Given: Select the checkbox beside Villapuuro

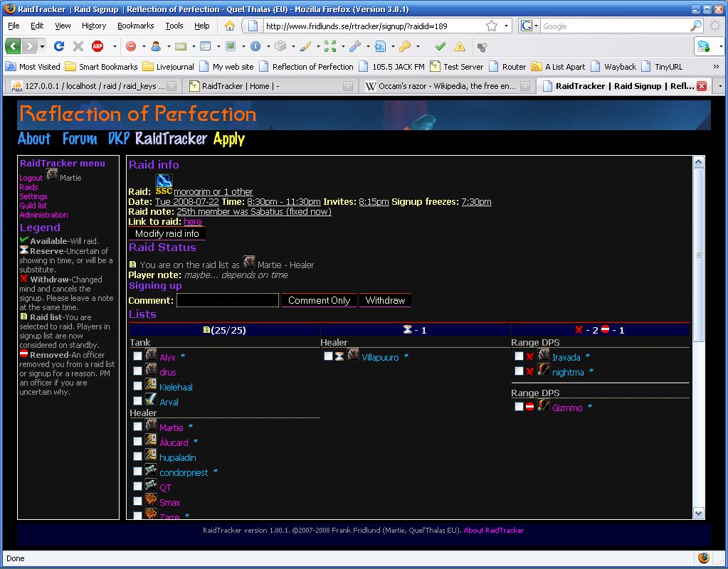Looking at the screenshot, I should (x=328, y=356).
